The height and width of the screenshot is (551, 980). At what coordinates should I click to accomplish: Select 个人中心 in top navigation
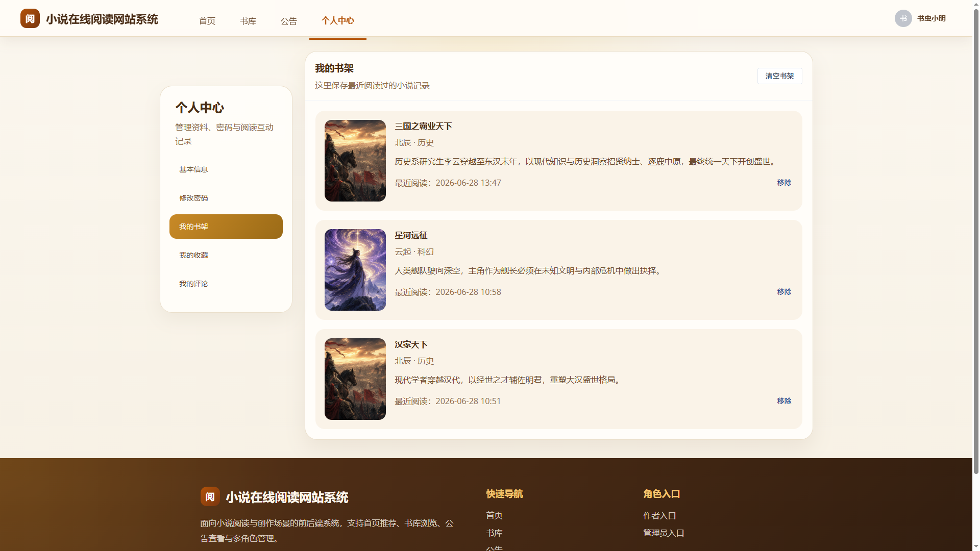[x=337, y=20]
